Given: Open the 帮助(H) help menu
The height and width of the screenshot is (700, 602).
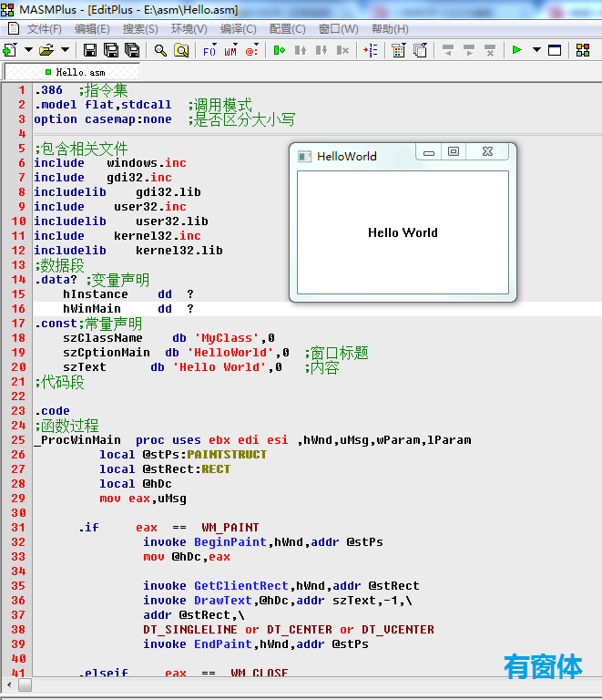Looking at the screenshot, I should click(x=390, y=29).
